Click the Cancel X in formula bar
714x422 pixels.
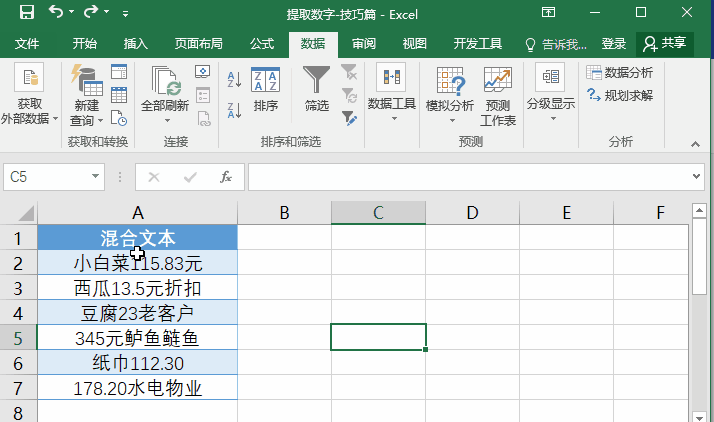154,177
